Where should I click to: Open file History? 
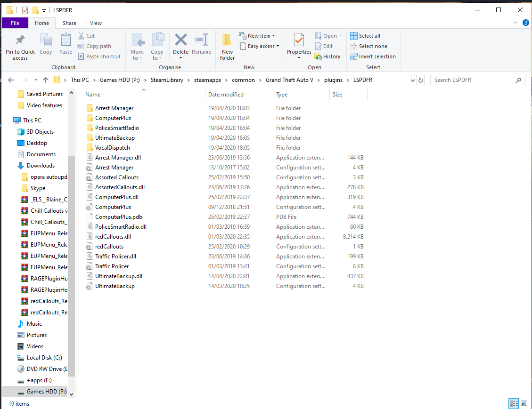(x=328, y=56)
